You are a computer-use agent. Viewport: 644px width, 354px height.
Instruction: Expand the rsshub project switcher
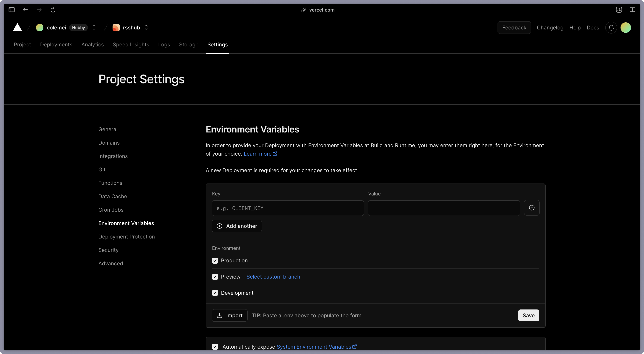point(146,28)
